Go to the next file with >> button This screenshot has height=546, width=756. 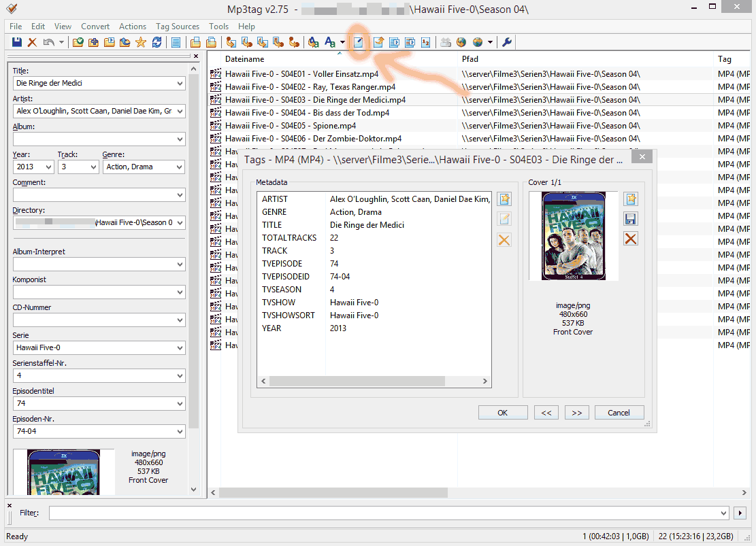577,413
